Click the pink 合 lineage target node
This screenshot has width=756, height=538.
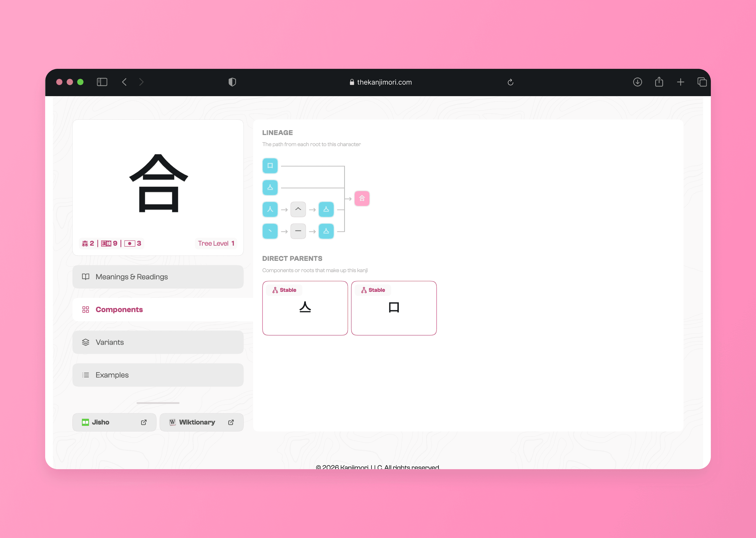pos(362,198)
